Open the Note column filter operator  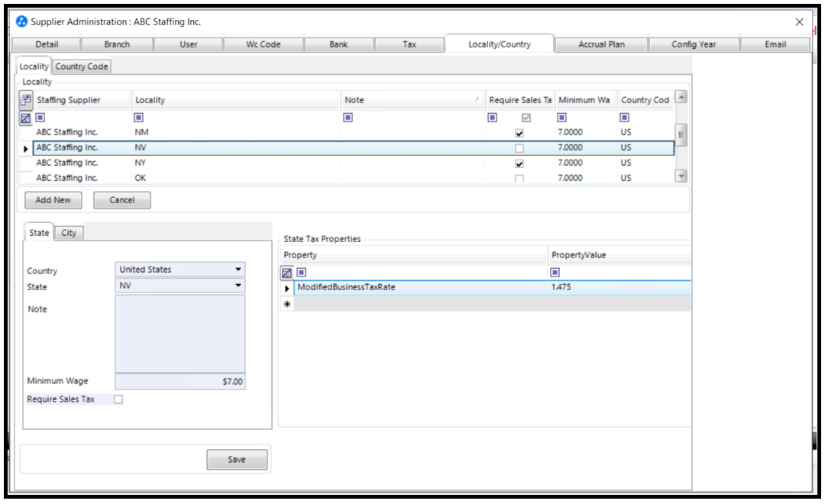coord(348,118)
